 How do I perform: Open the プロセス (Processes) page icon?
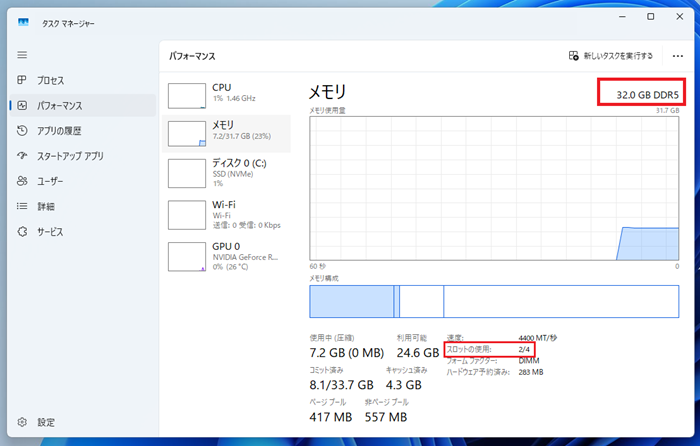pyautogui.click(x=22, y=80)
